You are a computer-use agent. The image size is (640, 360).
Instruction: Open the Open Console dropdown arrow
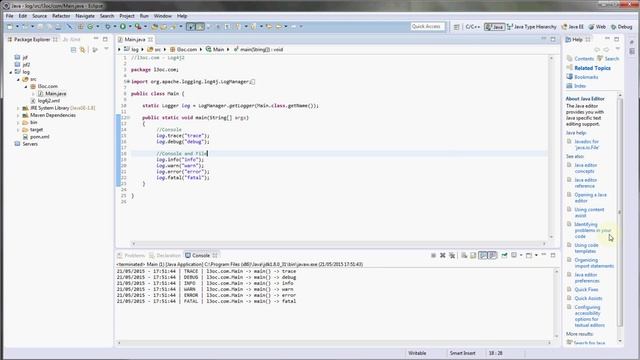coord(536,255)
